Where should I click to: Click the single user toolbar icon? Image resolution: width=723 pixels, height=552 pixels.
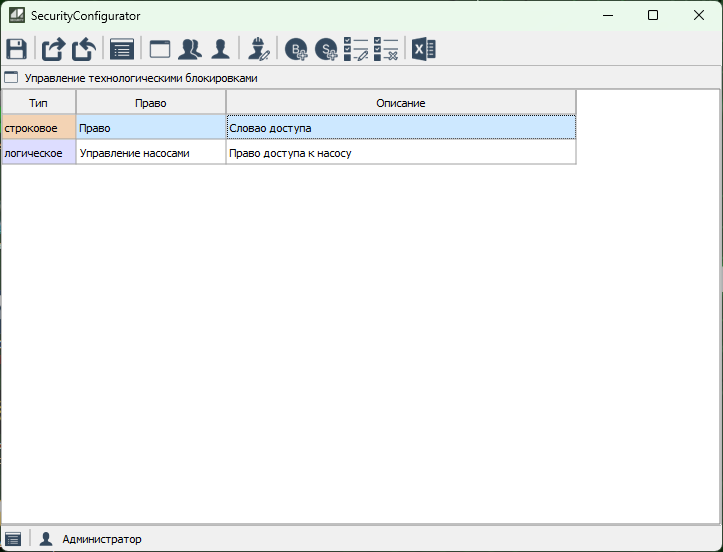coord(220,49)
